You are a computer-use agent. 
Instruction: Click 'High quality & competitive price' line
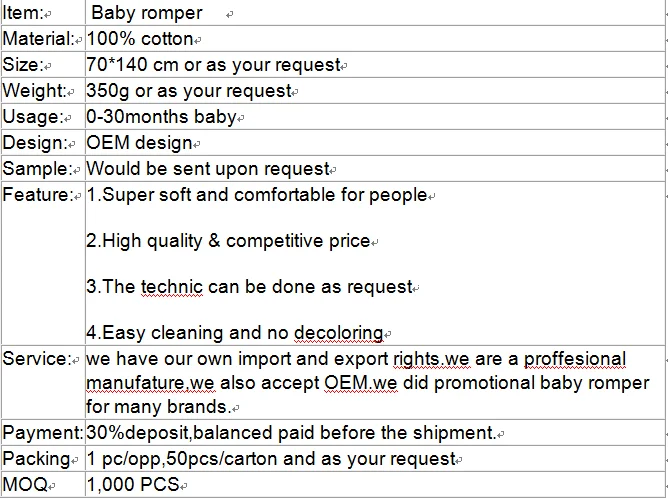click(x=228, y=241)
